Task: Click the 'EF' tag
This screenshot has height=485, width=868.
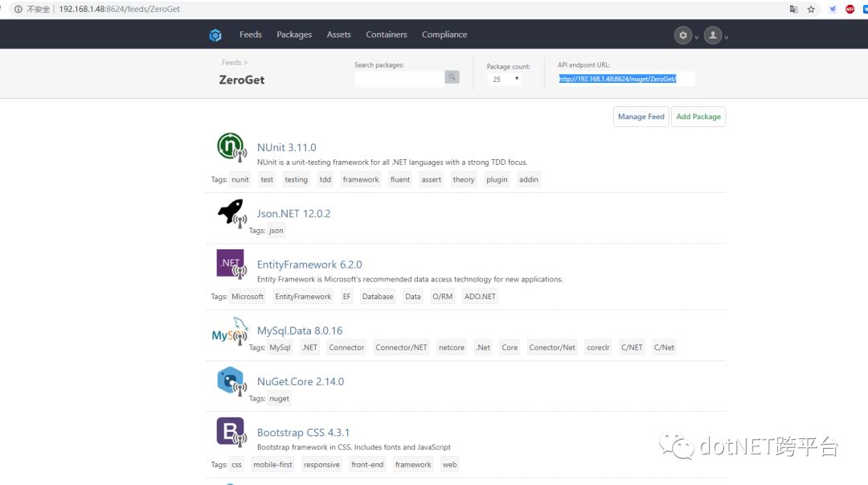Action: [346, 297]
